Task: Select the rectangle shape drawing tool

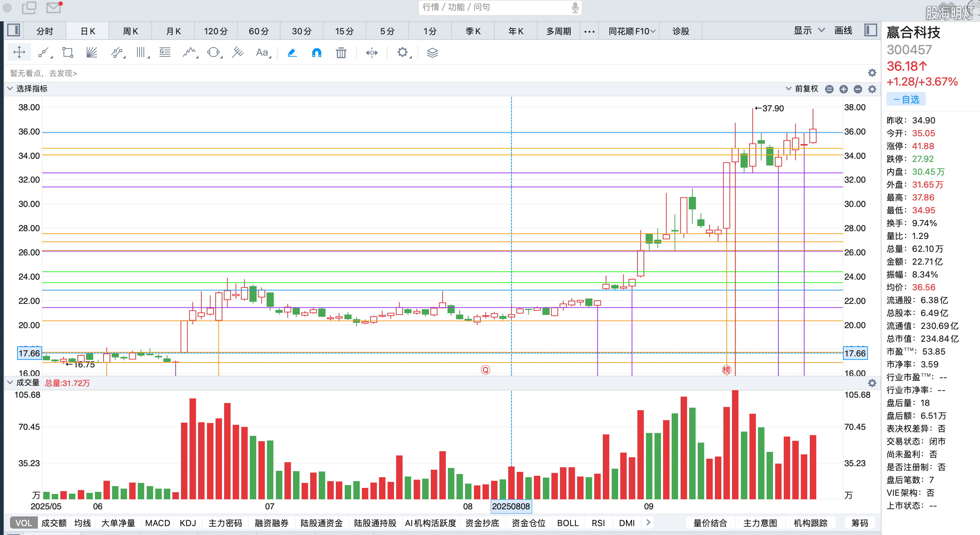Action: click(68, 52)
